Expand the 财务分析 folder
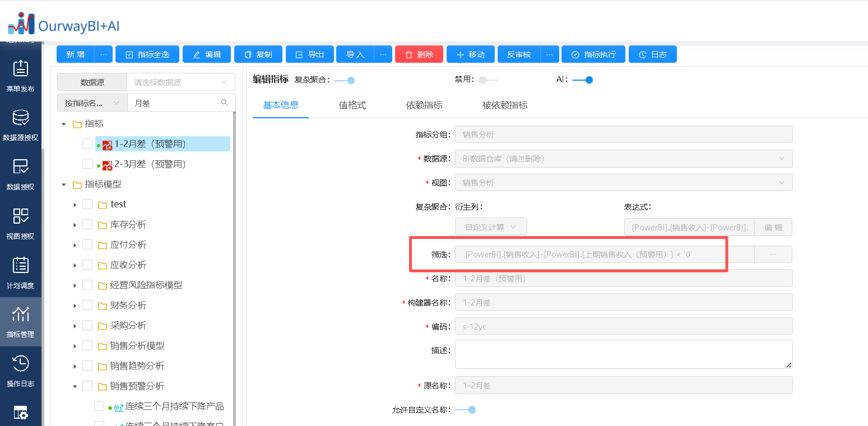868x426 pixels. coord(75,305)
